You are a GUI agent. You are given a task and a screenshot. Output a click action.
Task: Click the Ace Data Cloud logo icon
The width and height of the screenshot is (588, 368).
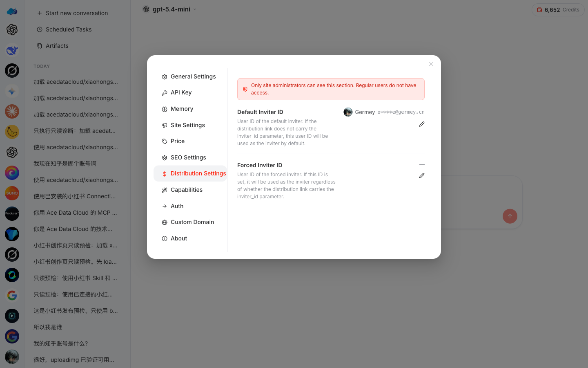[12, 11]
